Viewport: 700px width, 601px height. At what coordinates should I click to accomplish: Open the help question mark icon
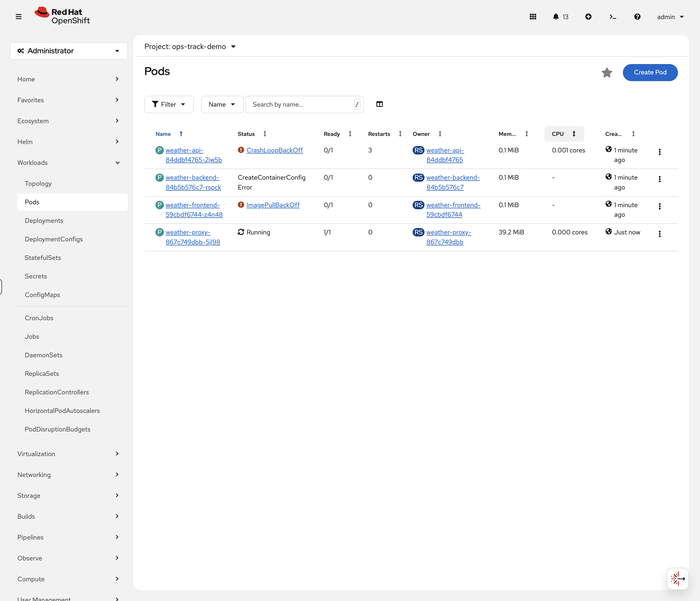(x=637, y=17)
